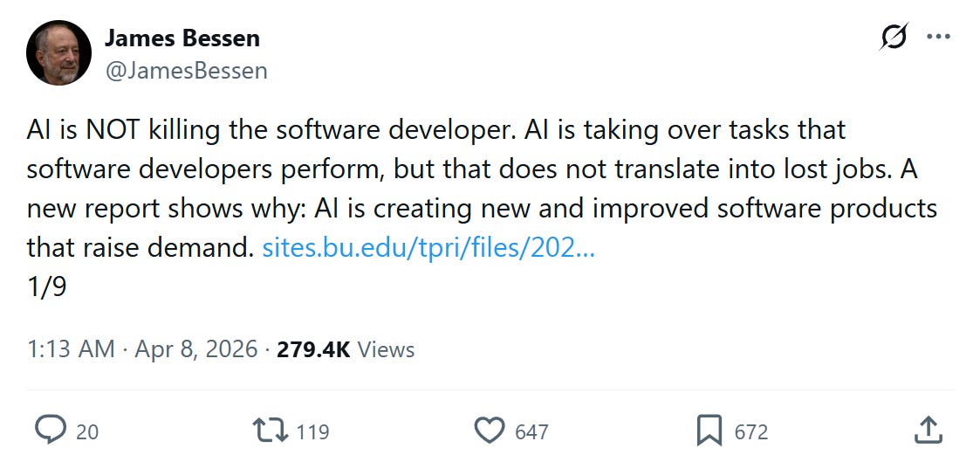980x462 pixels.
Task: Open the sites.bu.edu/tpri report link
Action: click(428, 249)
